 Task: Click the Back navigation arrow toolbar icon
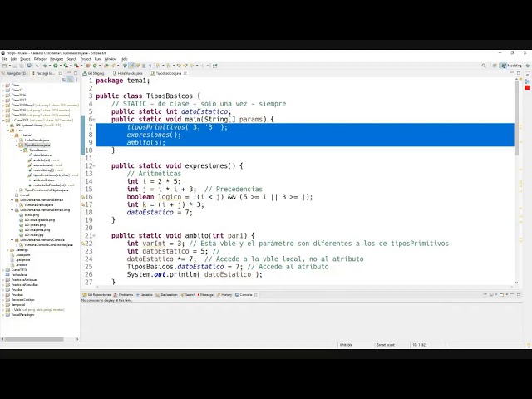pos(192,66)
